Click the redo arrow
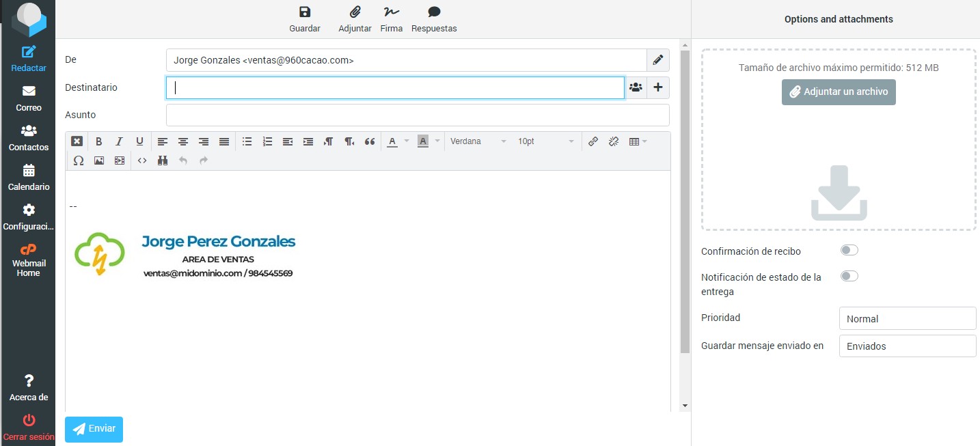Viewport: 980px width, 446px height. coord(203,161)
